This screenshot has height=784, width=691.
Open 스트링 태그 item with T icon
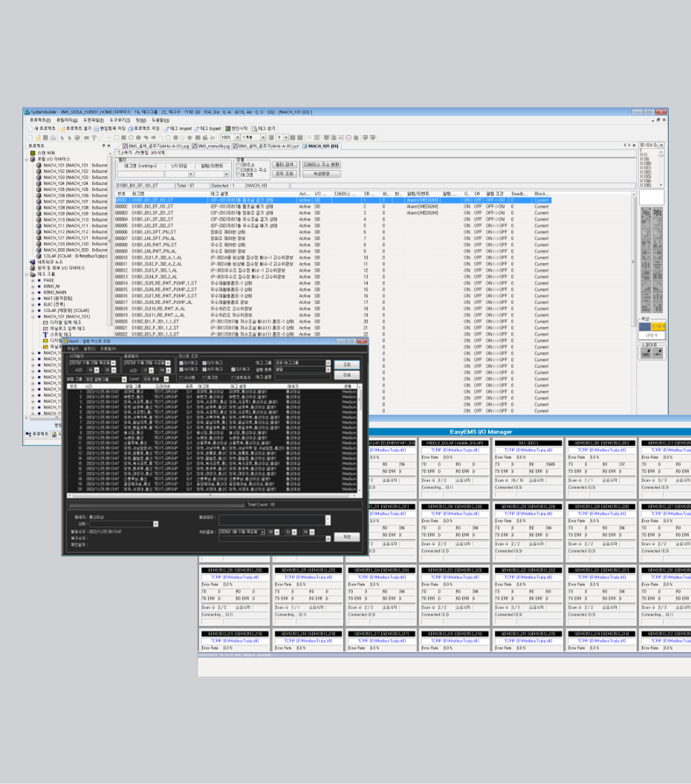57,335
